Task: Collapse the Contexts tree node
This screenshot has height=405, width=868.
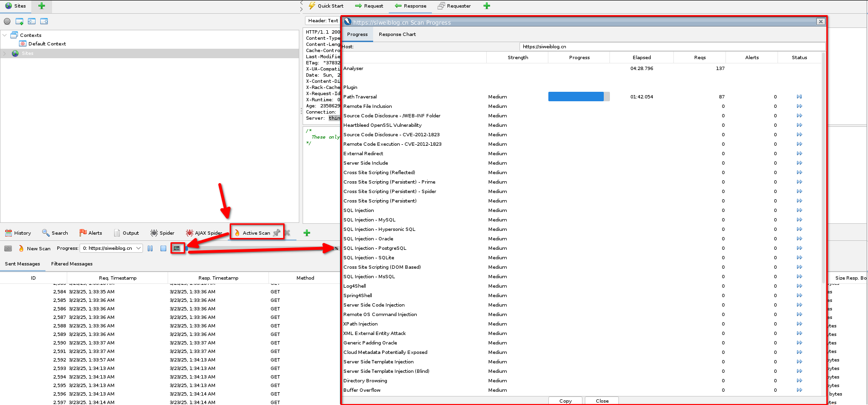Action: coord(5,35)
